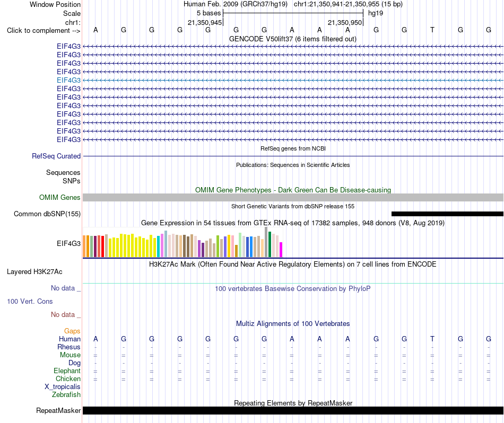Click the tall gray bar in GTEx chart
The width and height of the screenshot is (504, 423).
coord(266,242)
